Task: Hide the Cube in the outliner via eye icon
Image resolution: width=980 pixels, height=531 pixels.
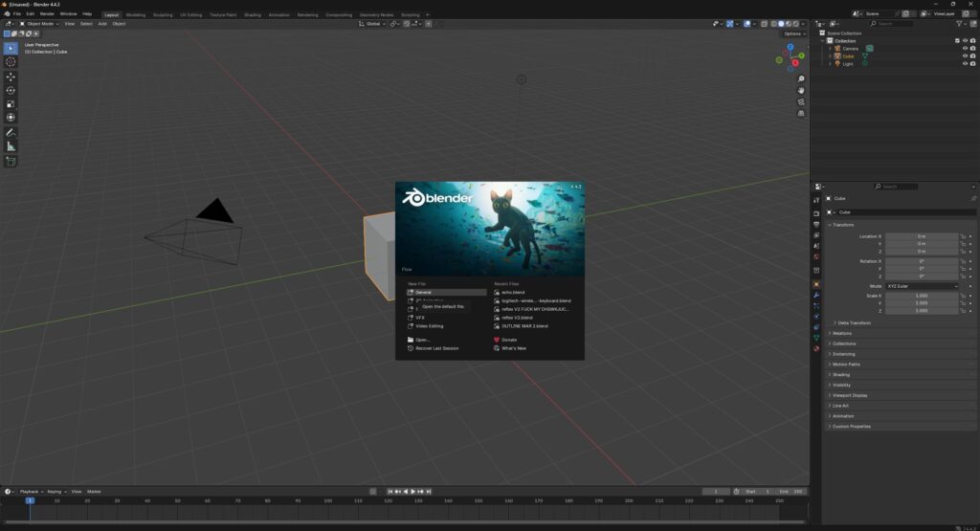Action: pyautogui.click(x=964, y=56)
